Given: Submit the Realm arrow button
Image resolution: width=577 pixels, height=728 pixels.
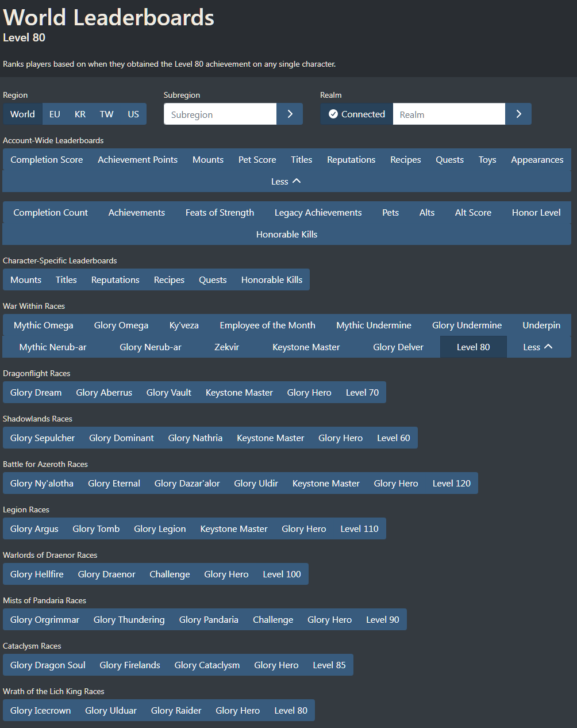Looking at the screenshot, I should point(518,114).
